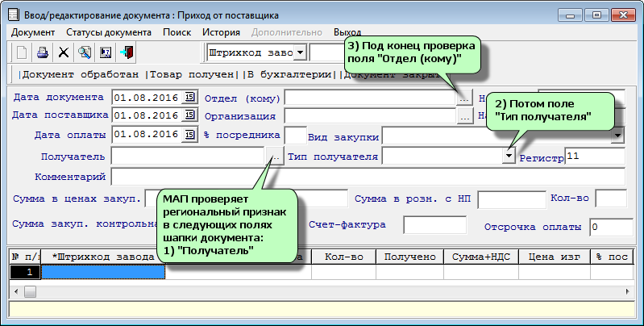Click the В бухгалтерии status
This screenshot has width=644, height=326.
coord(289,75)
